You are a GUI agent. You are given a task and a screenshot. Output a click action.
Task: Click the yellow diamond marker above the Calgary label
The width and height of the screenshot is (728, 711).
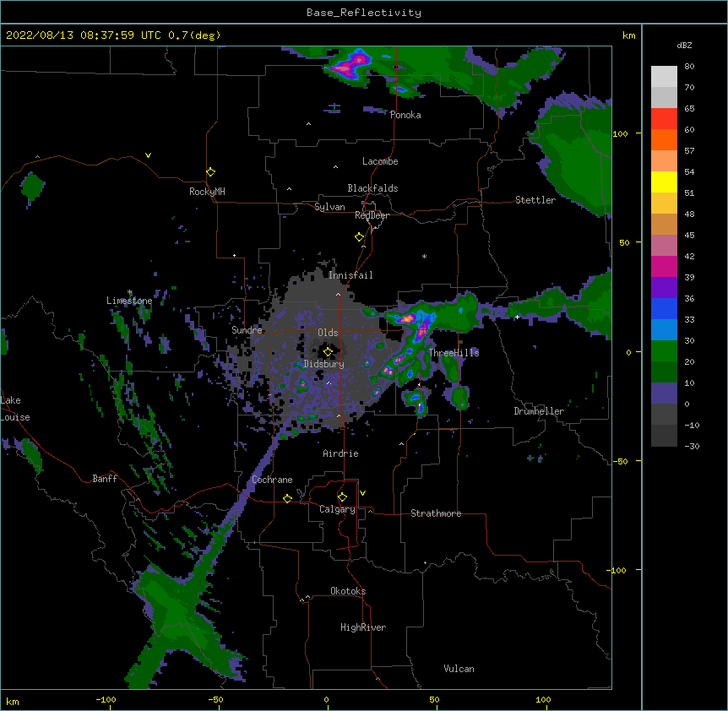point(342,497)
